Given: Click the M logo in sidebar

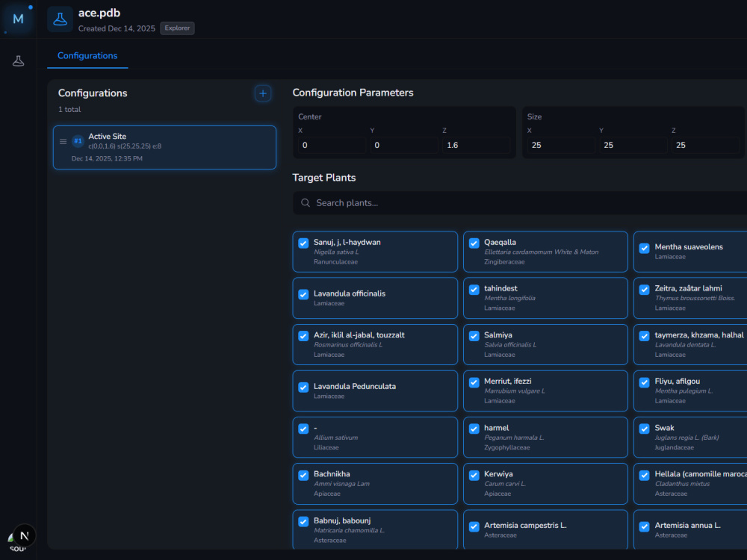Looking at the screenshot, I should tap(18, 19).
